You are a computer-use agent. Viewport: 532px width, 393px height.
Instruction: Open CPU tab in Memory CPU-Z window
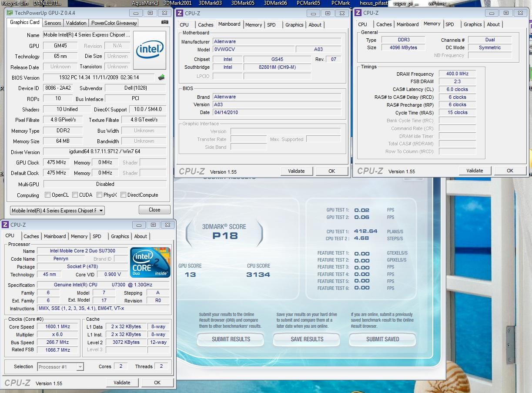(363, 24)
